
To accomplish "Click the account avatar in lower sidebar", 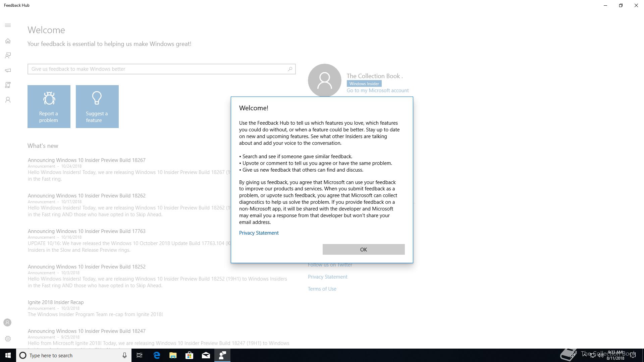I will pos(7,322).
